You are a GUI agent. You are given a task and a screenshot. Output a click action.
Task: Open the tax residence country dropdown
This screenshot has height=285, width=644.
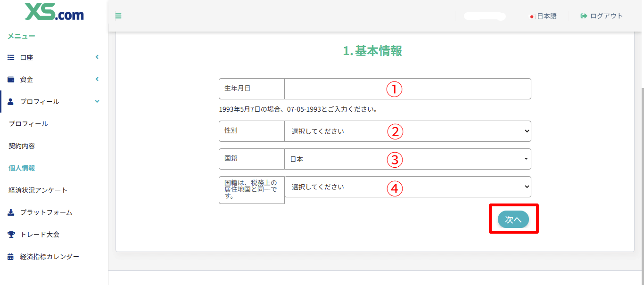pos(407,187)
